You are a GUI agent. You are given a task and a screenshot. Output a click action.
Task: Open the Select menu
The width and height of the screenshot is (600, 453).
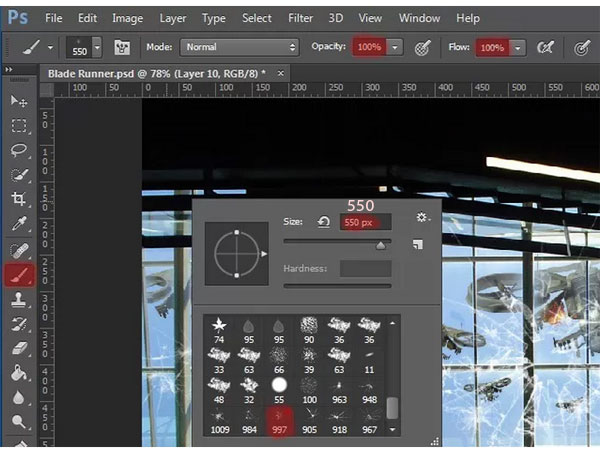point(257,18)
